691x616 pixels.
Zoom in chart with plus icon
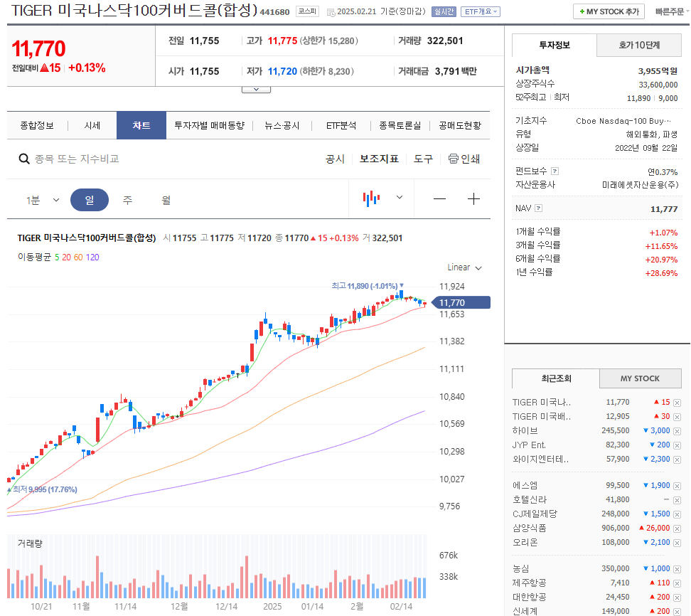tap(473, 199)
